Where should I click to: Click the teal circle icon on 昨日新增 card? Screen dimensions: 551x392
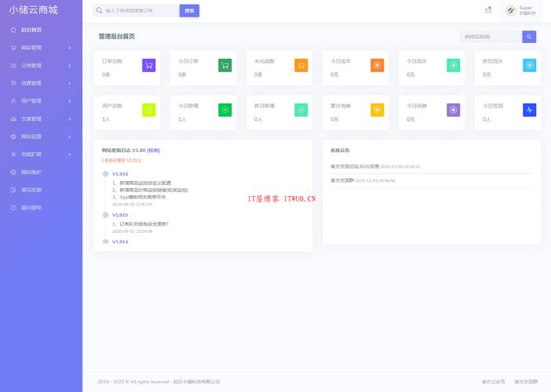[301, 110]
